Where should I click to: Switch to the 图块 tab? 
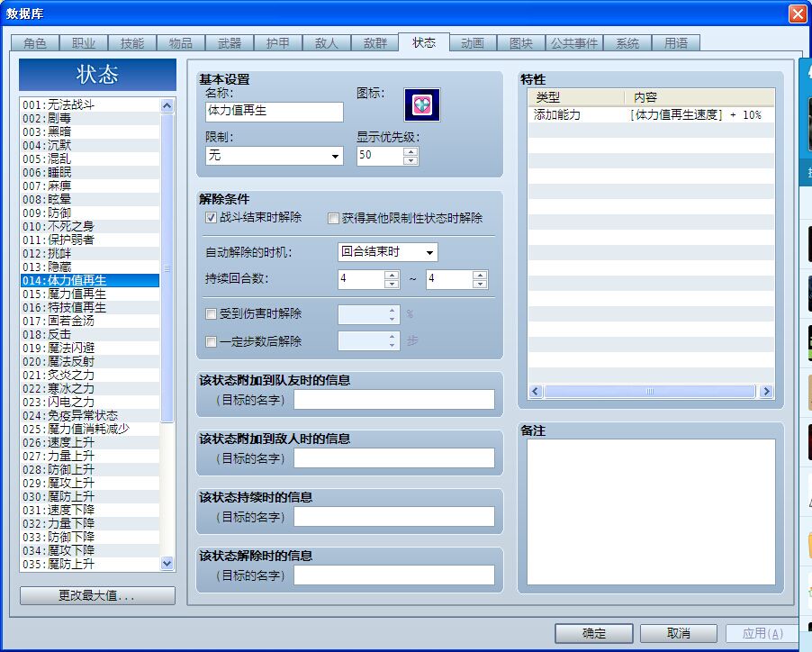tap(521, 43)
